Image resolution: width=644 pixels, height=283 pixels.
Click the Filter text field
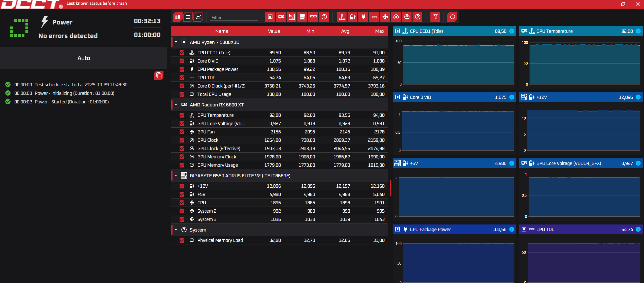click(233, 17)
